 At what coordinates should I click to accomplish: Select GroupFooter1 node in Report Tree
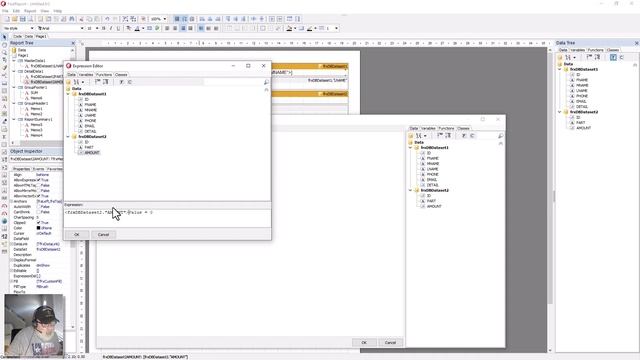pos(36,87)
